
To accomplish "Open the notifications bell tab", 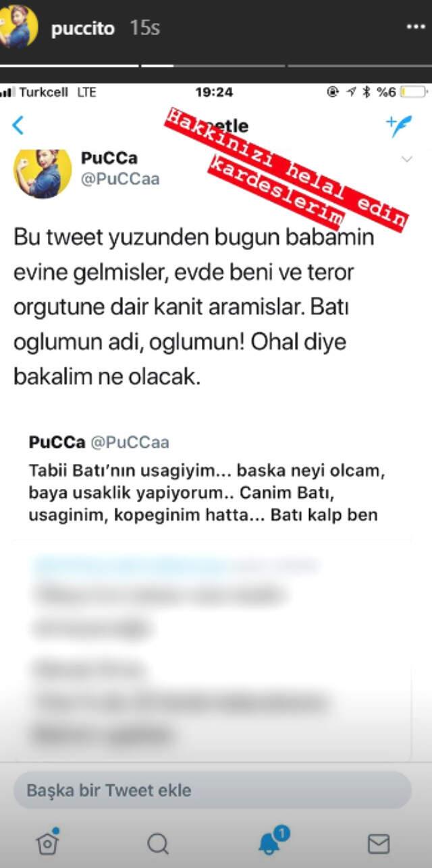I will pyautogui.click(x=271, y=840).
